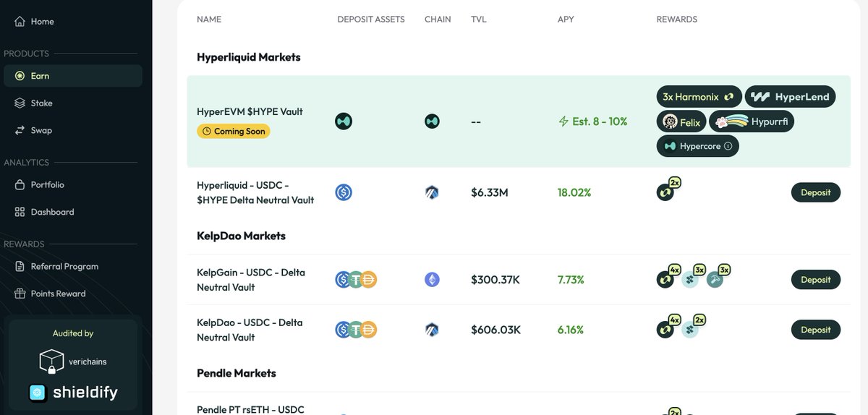The image size is (868, 415).
Task: Click the Hyperliquid - USDC - $HYPE Delta Neutral Vault name
Action: [255, 192]
